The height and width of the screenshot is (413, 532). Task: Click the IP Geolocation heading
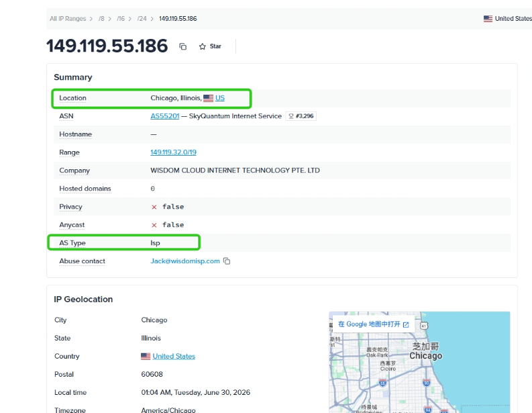pyautogui.click(x=83, y=300)
